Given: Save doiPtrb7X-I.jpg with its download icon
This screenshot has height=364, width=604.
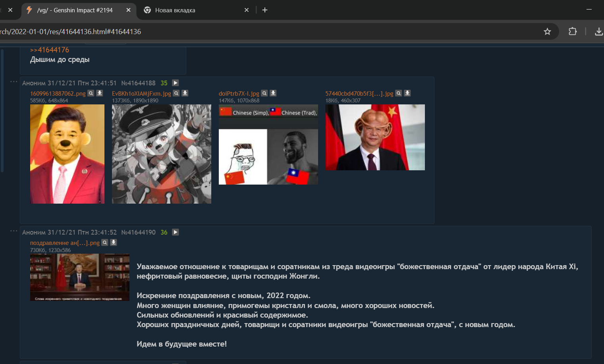Looking at the screenshot, I should (273, 93).
